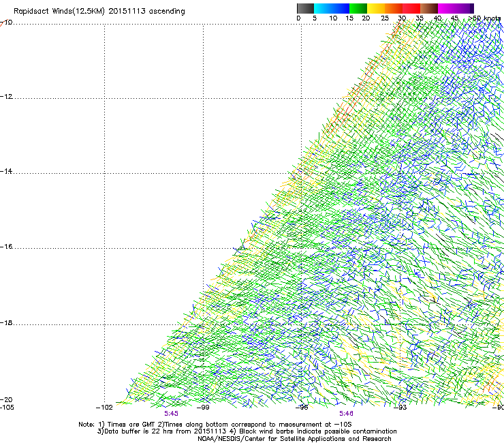Click the '-93' longitude axis label
Viewport: 504px width, 443px height.
(x=400, y=408)
